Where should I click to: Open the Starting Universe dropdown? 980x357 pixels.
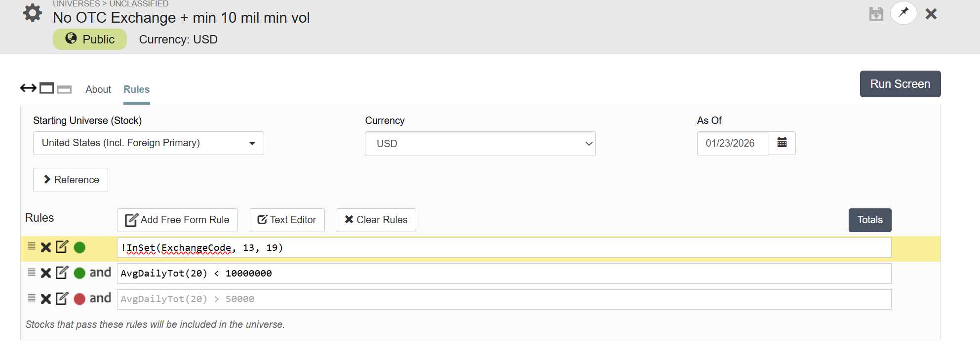pyautogui.click(x=148, y=143)
